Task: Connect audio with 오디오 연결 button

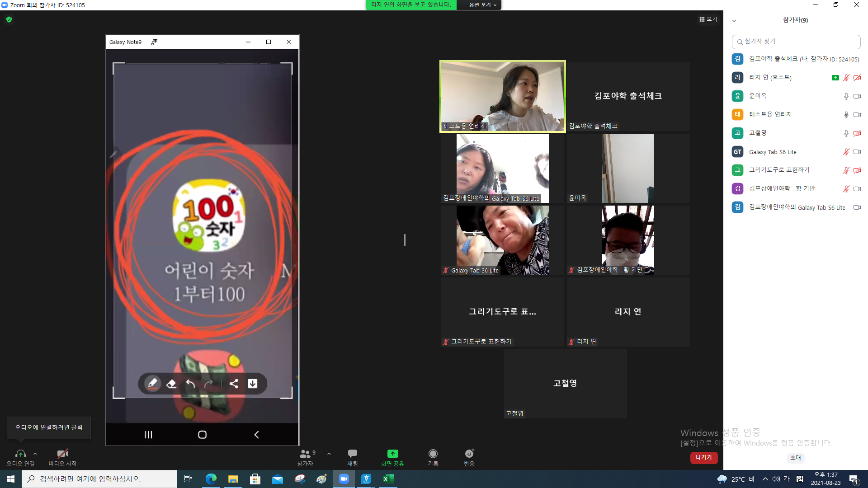Action: (20, 457)
